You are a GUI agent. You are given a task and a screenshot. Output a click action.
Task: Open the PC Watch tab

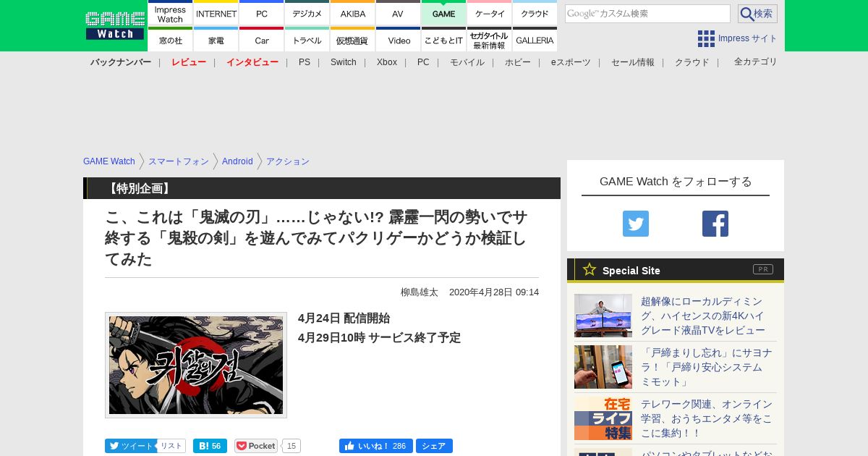click(x=261, y=13)
